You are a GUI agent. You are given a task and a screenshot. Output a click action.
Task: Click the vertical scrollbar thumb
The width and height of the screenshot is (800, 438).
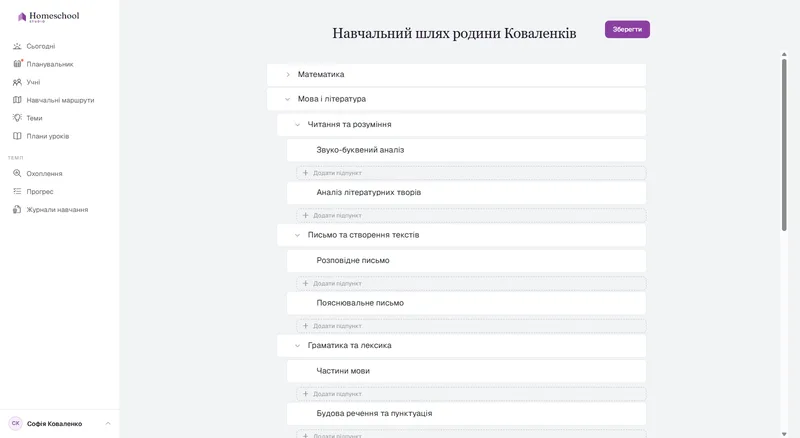[x=784, y=145]
